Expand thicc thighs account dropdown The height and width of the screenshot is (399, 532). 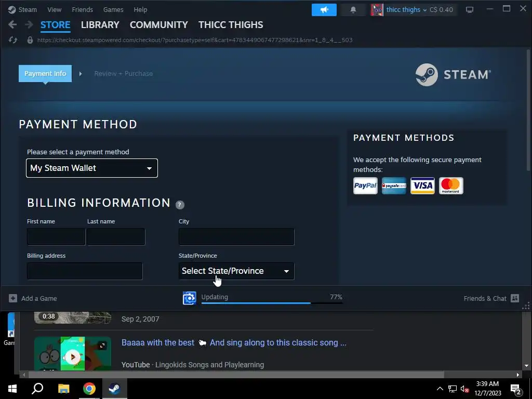click(406, 10)
